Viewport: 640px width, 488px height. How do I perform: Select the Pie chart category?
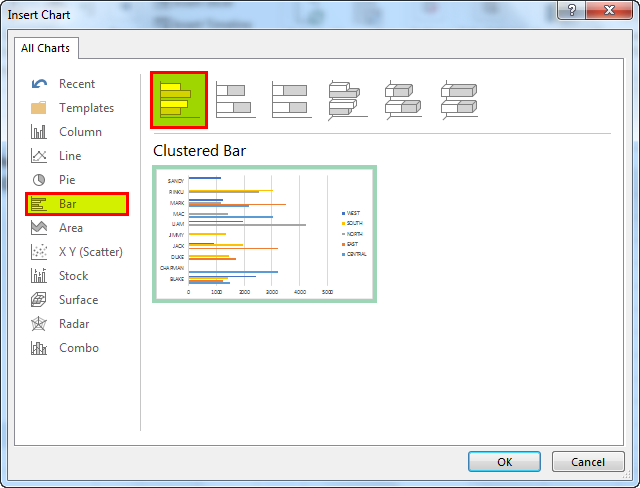(x=77, y=180)
